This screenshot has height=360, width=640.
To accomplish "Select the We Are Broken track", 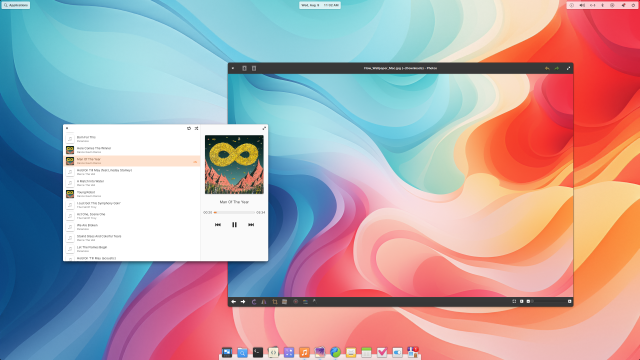I will click(x=132, y=227).
